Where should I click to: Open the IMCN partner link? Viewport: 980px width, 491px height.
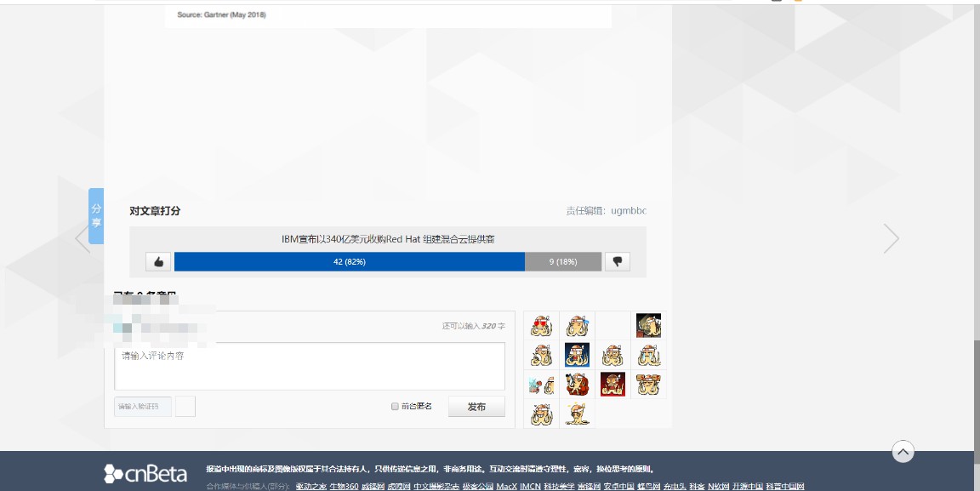pos(530,487)
